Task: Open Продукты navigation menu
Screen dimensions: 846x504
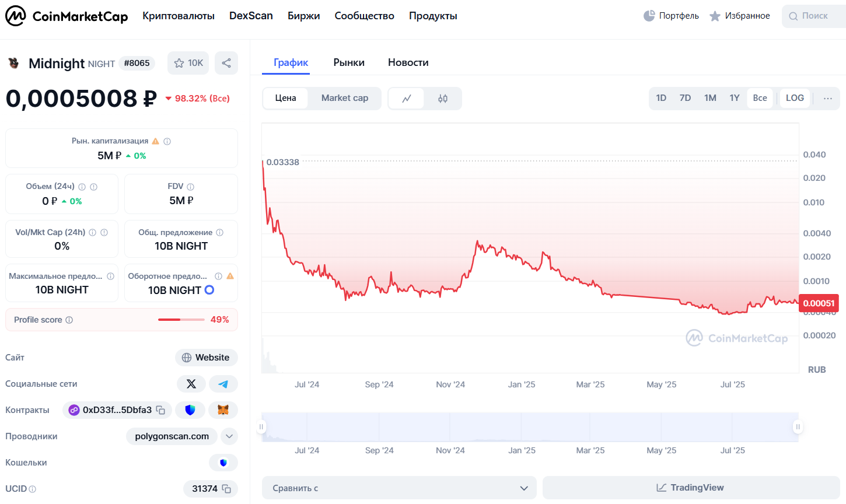Action: [x=433, y=16]
